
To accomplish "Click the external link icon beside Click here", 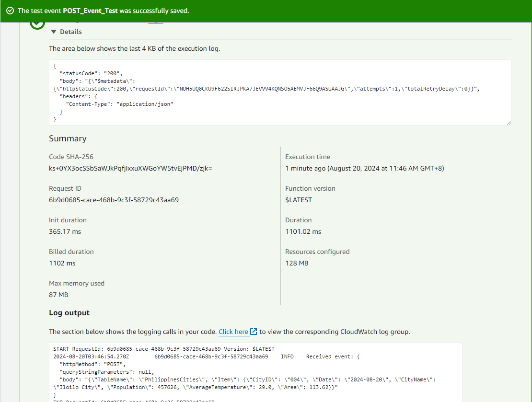I will tap(253, 331).
